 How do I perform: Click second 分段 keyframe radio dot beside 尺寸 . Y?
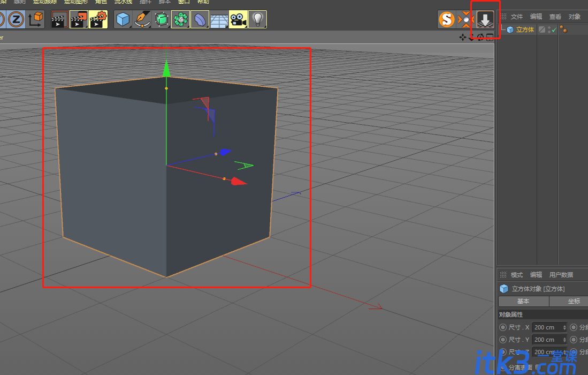[x=574, y=340]
